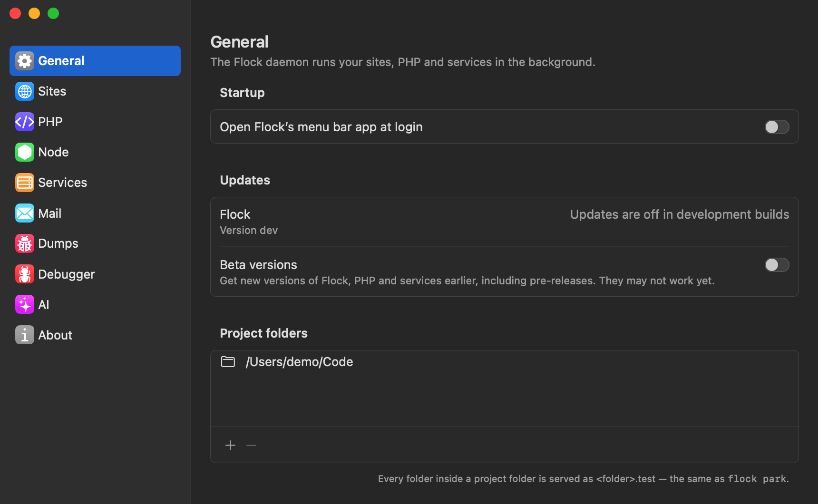Go to the PHP settings label

coord(50,122)
